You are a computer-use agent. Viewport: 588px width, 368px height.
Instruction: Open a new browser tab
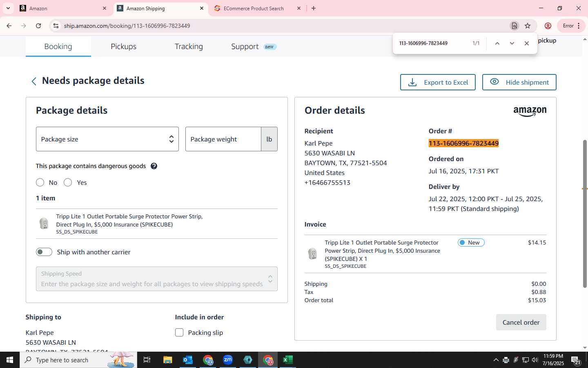314,8
